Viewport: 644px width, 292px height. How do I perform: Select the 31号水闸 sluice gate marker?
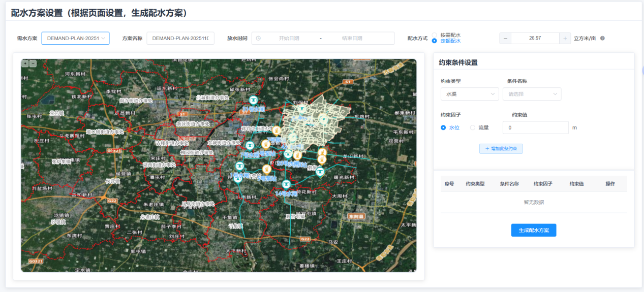coord(253,100)
